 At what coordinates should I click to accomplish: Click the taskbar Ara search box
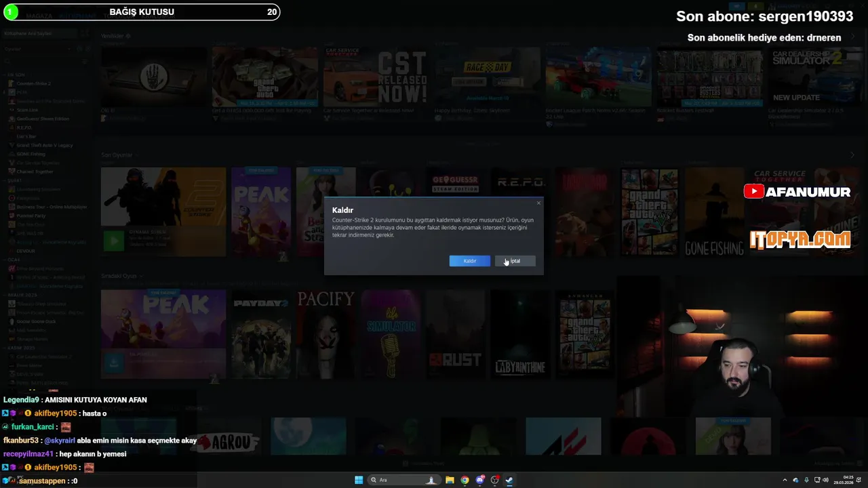(x=403, y=480)
